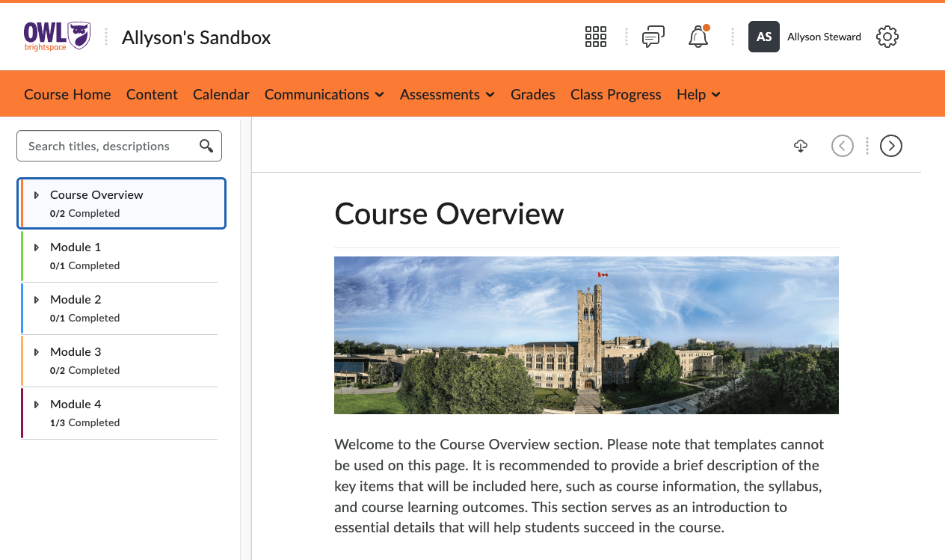Check notifications using the bell icon

[698, 36]
